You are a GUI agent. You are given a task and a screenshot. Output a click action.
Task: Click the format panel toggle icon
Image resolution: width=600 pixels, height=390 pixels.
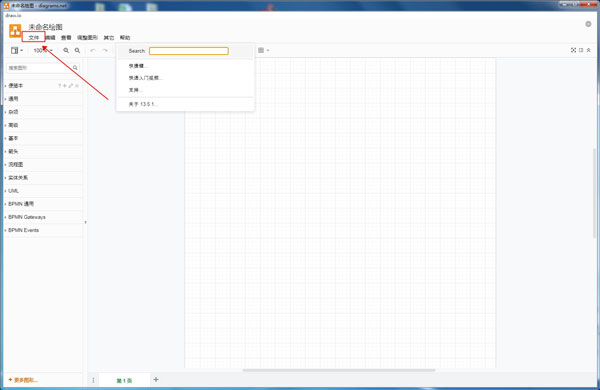pyautogui.click(x=581, y=50)
